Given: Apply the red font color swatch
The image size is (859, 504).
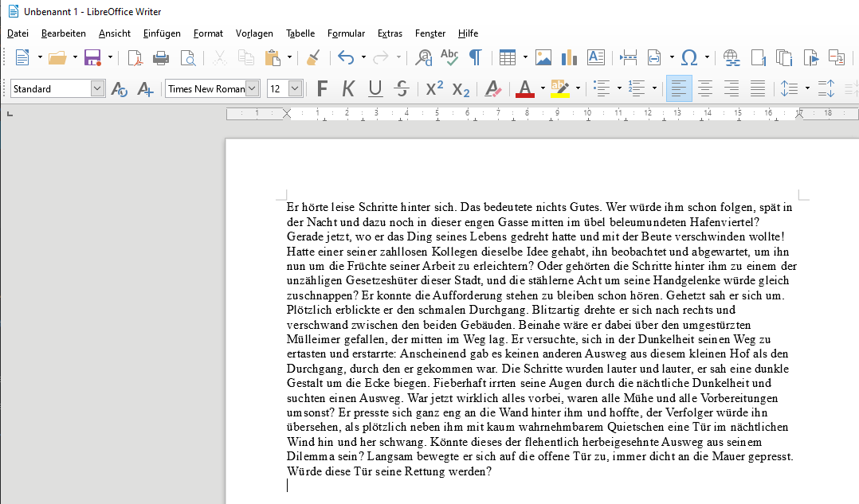Looking at the screenshot, I should pos(524,88).
